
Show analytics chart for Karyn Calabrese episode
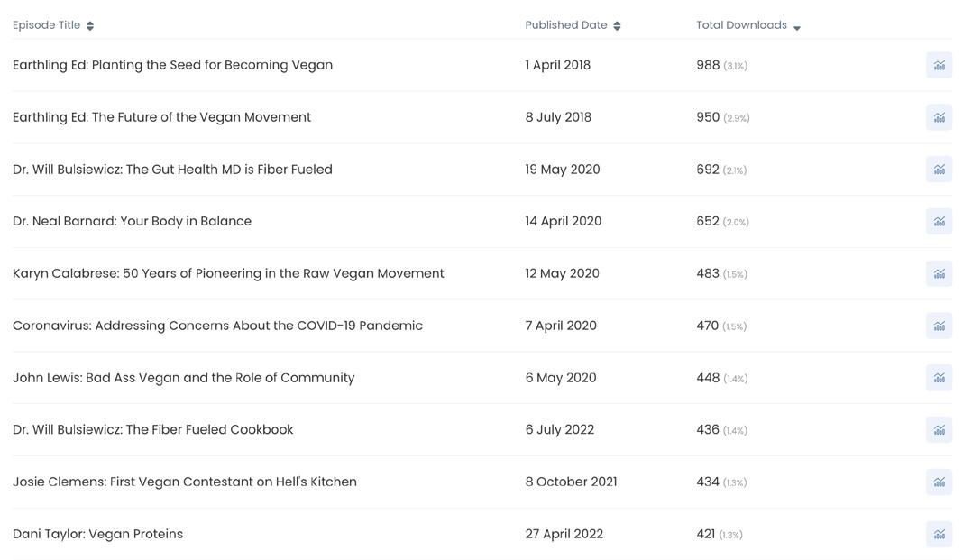click(x=939, y=273)
